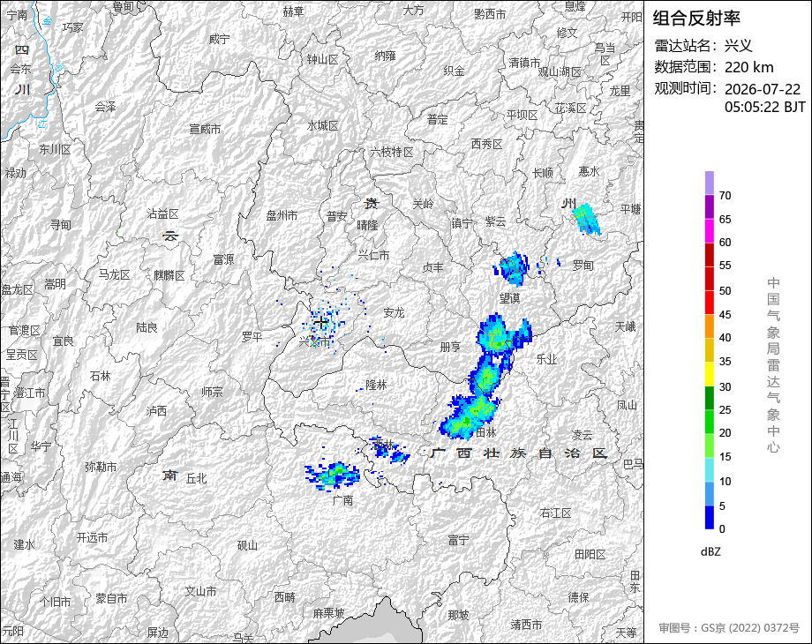Click the 观测时间 label
Image resolution: width=812 pixels, height=644 pixels.
(x=685, y=88)
